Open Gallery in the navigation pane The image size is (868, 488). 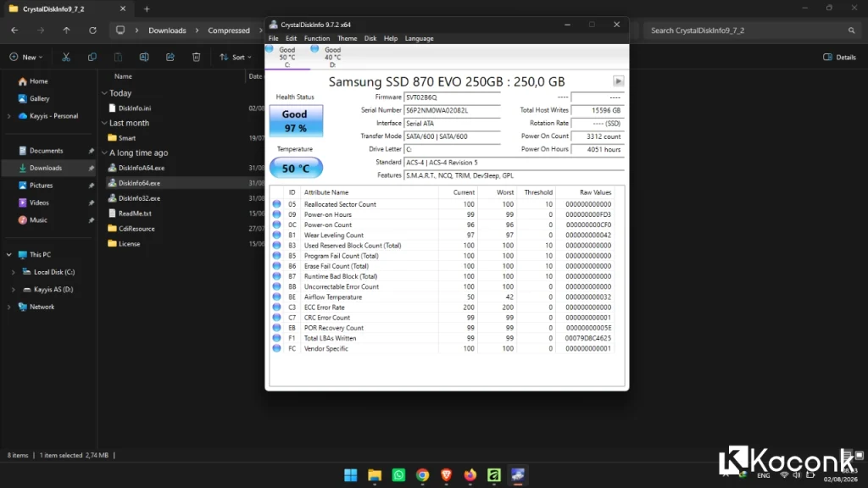39,98
